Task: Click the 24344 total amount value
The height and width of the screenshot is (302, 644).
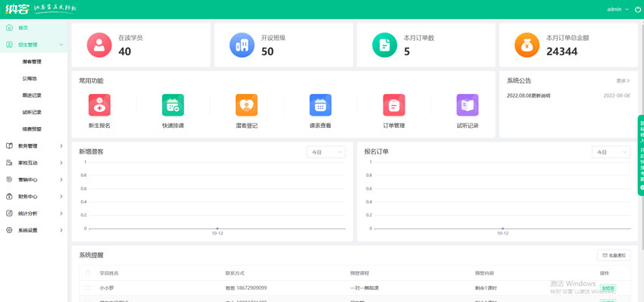Action: [x=562, y=51]
